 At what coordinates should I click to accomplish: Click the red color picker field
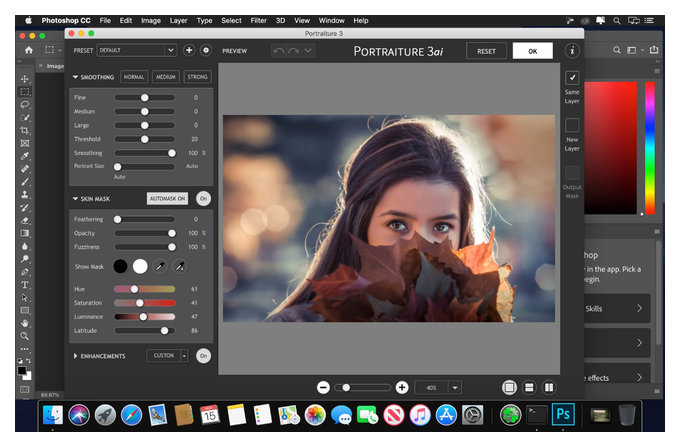click(611, 148)
